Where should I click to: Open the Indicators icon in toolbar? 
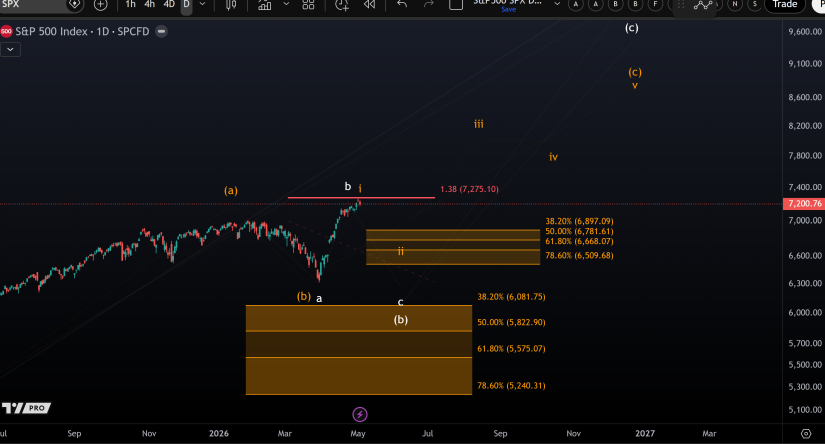[x=265, y=5]
